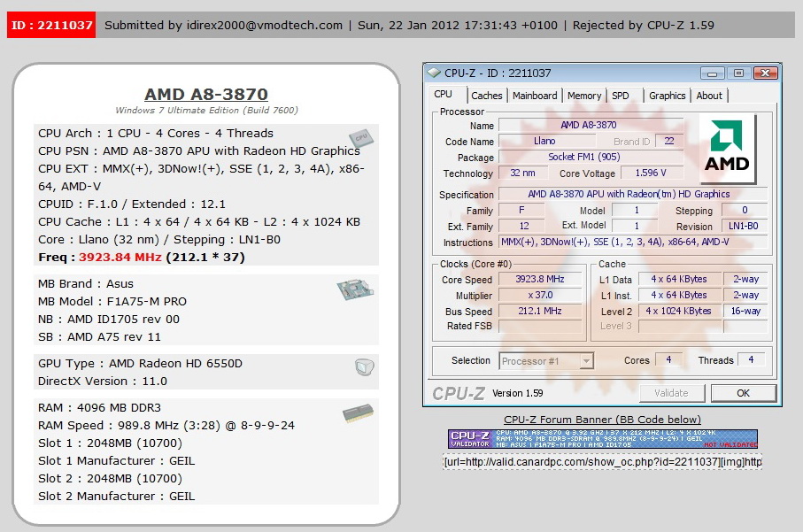
Task: Switch to the CPU tab
Action: coord(443,94)
